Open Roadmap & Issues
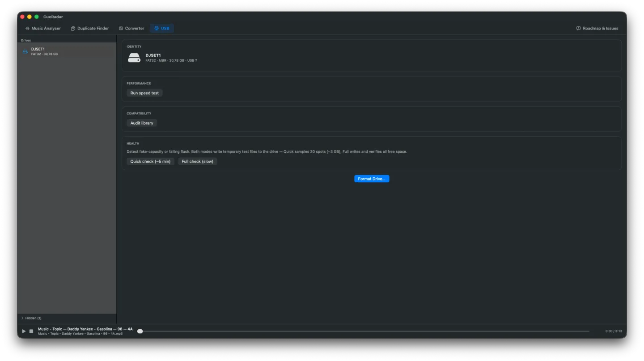The height and width of the screenshot is (361, 644). pyautogui.click(x=597, y=28)
